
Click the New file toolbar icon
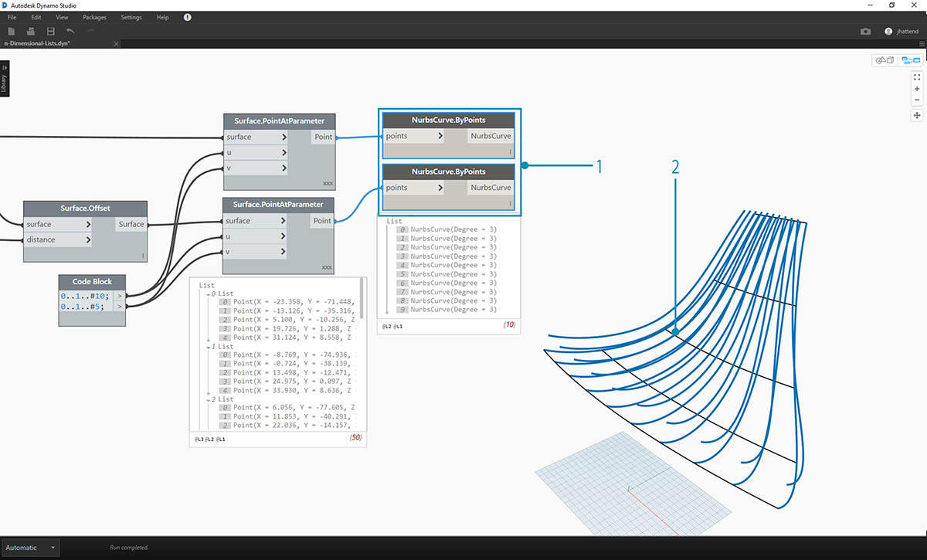[x=12, y=31]
